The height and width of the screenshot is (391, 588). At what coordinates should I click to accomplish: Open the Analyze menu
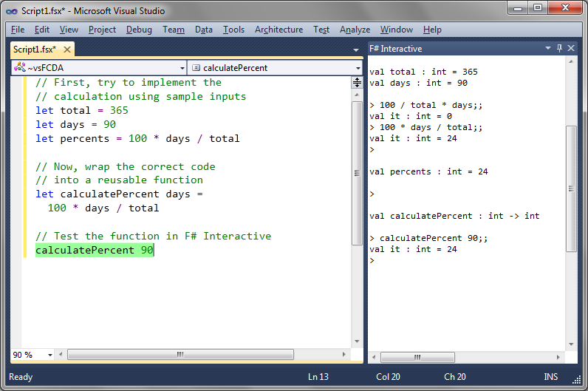point(355,30)
